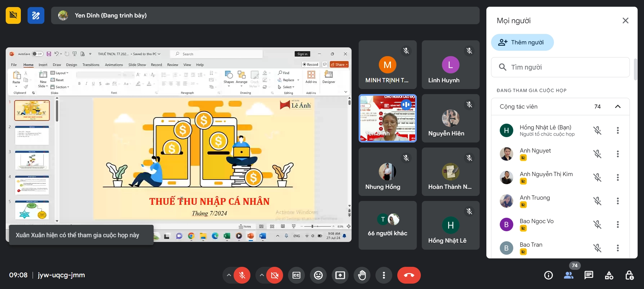Open video settings arrow beside camera

click(x=261, y=275)
